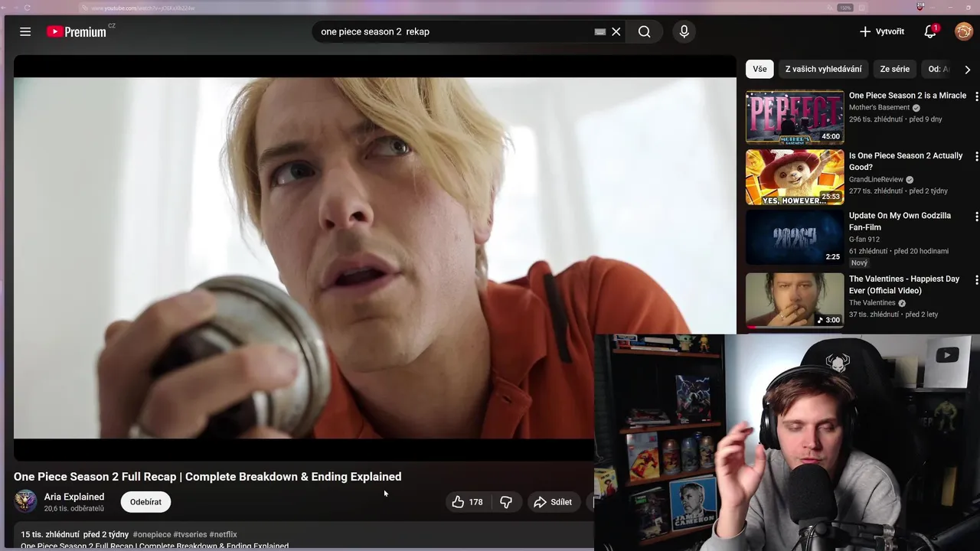Open the PERFECT One Piece video thumbnail
Screen dimensions: 980x551
coord(795,117)
